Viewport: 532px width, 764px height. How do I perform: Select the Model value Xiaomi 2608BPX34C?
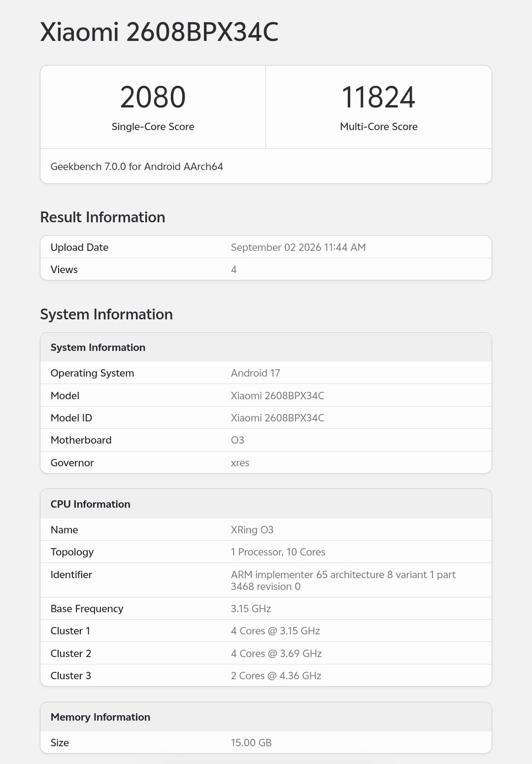[277, 396]
